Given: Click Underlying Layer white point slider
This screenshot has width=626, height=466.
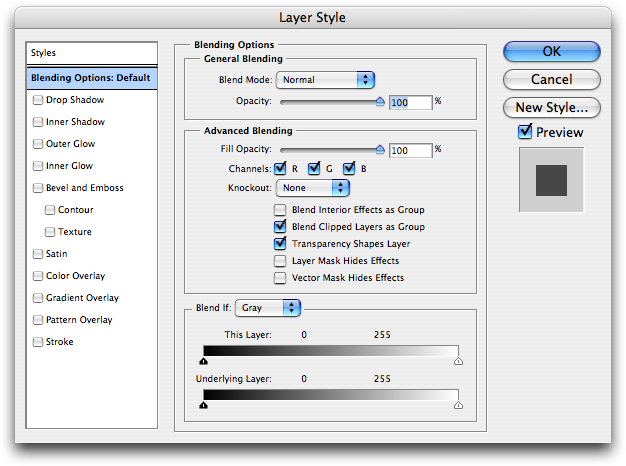Looking at the screenshot, I should pyautogui.click(x=458, y=405).
